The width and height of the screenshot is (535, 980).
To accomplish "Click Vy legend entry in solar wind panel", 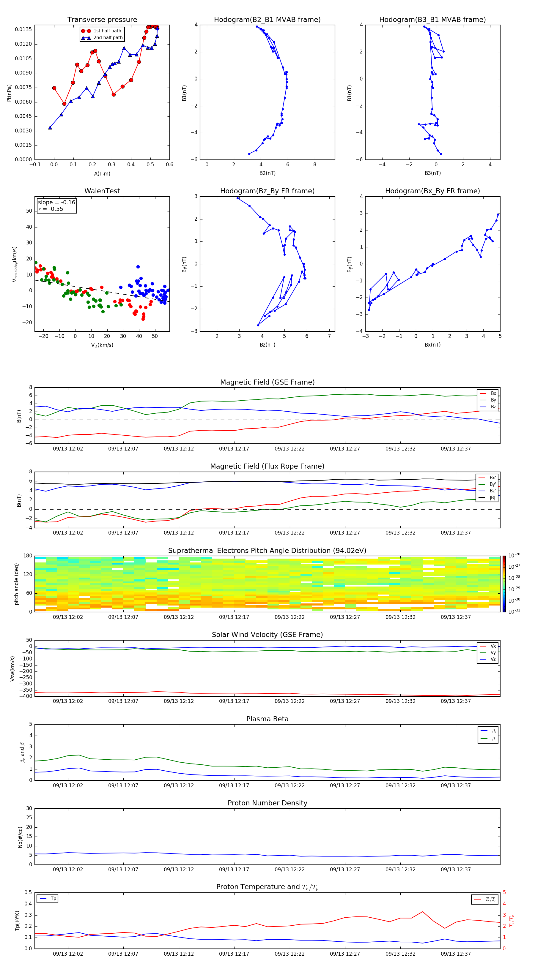I will pyautogui.click(x=488, y=653).
